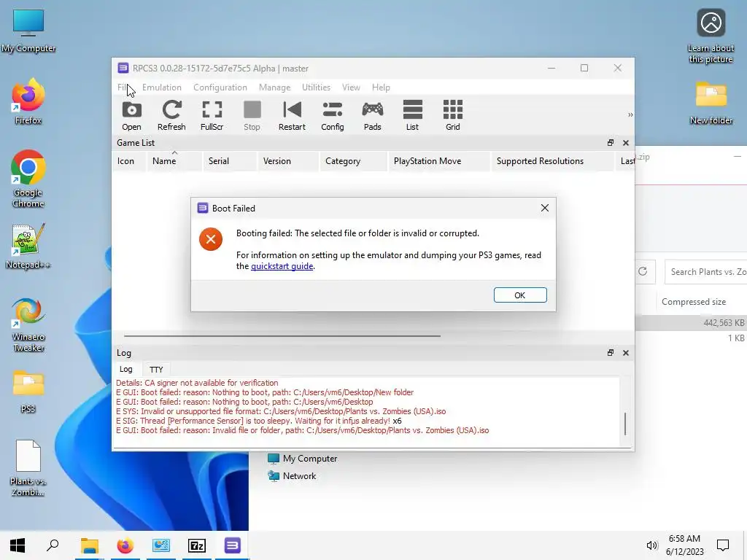Click the volume speaker tray icon

coord(651,545)
